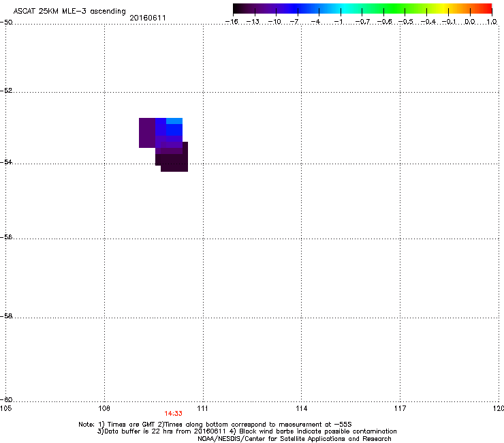Click colorbar label -10
Screen dimensions: 504x443
[x=274, y=22]
